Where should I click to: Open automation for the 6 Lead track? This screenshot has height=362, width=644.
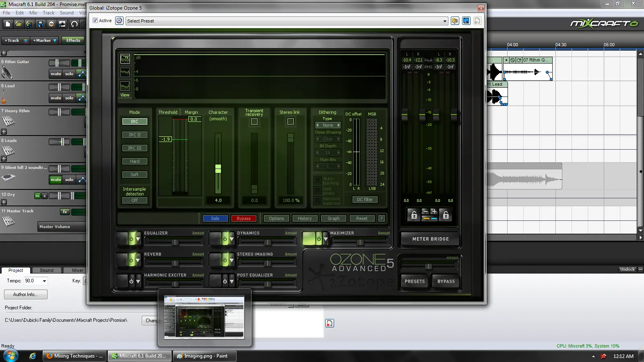click(x=82, y=98)
